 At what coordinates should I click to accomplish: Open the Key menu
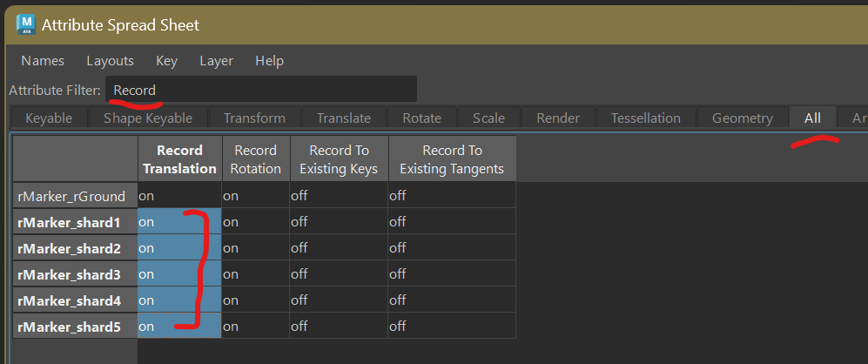point(166,61)
